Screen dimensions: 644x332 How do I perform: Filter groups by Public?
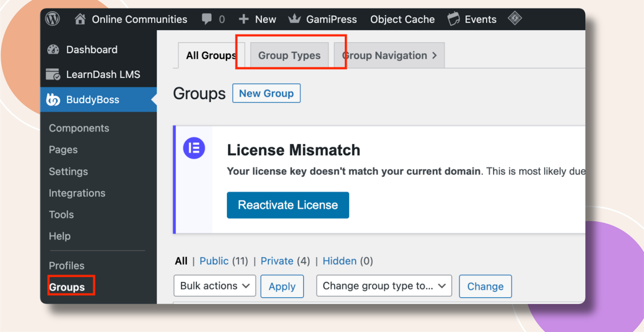(x=214, y=261)
